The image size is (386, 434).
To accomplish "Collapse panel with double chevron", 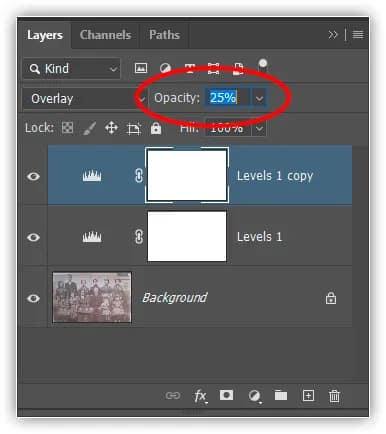I will (x=333, y=34).
